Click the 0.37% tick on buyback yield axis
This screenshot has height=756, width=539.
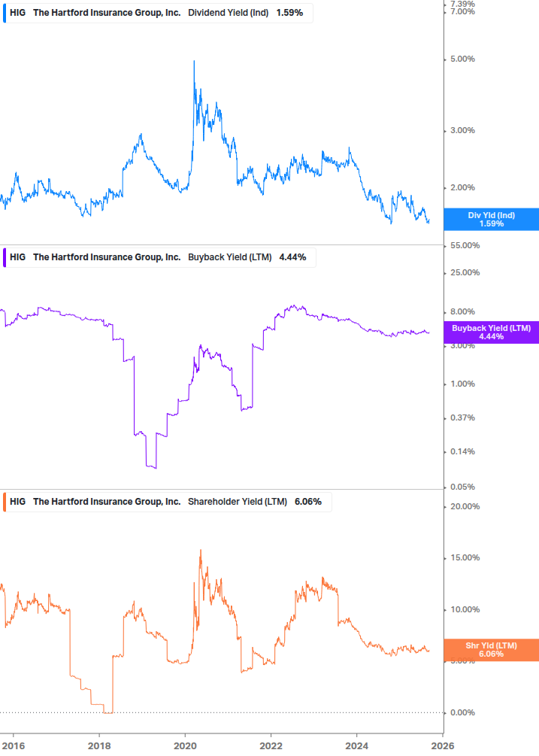pyautogui.click(x=462, y=417)
